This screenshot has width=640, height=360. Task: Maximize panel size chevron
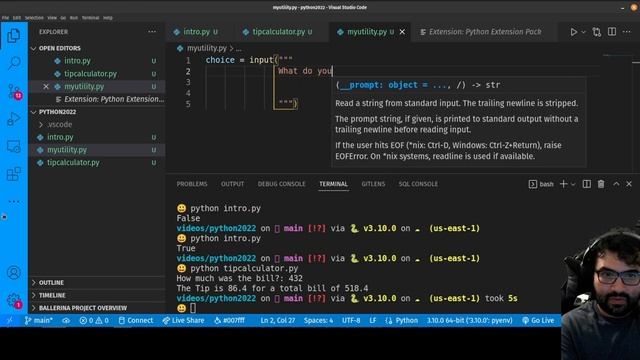616,184
